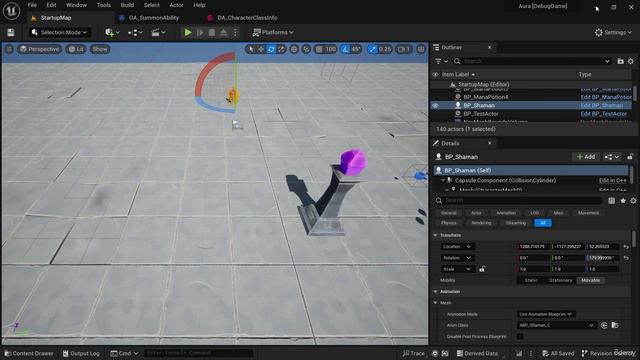Click the Skip frame button
Image resolution: width=640 pixels, height=360 pixels.
200,32
